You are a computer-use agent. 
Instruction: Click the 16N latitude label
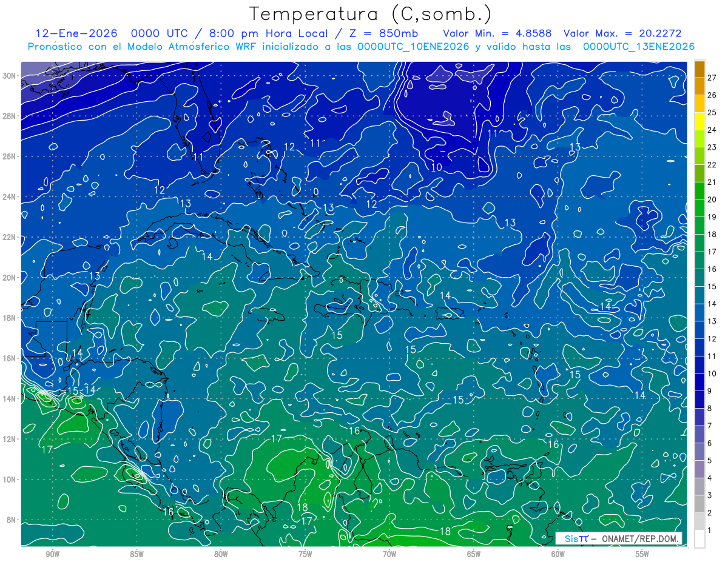coord(10,358)
